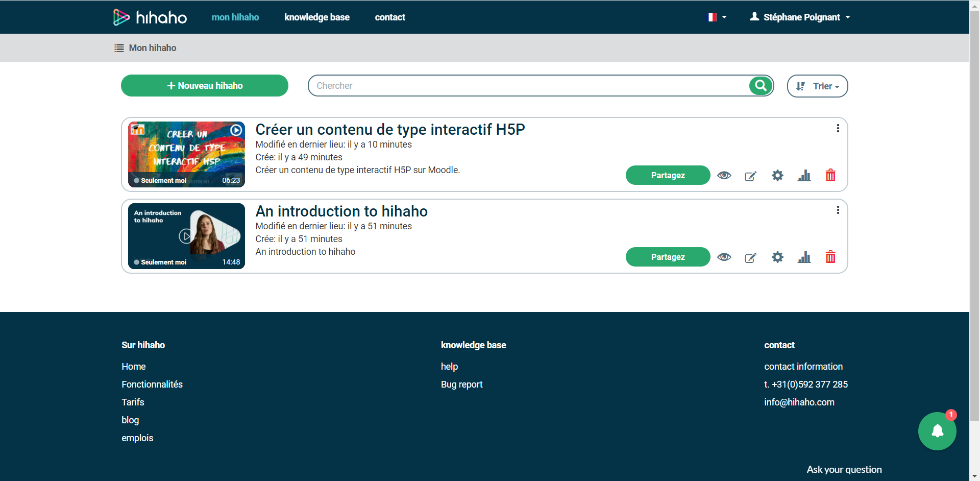Open three-dot menu for H5P video
980x481 pixels.
coord(838,129)
